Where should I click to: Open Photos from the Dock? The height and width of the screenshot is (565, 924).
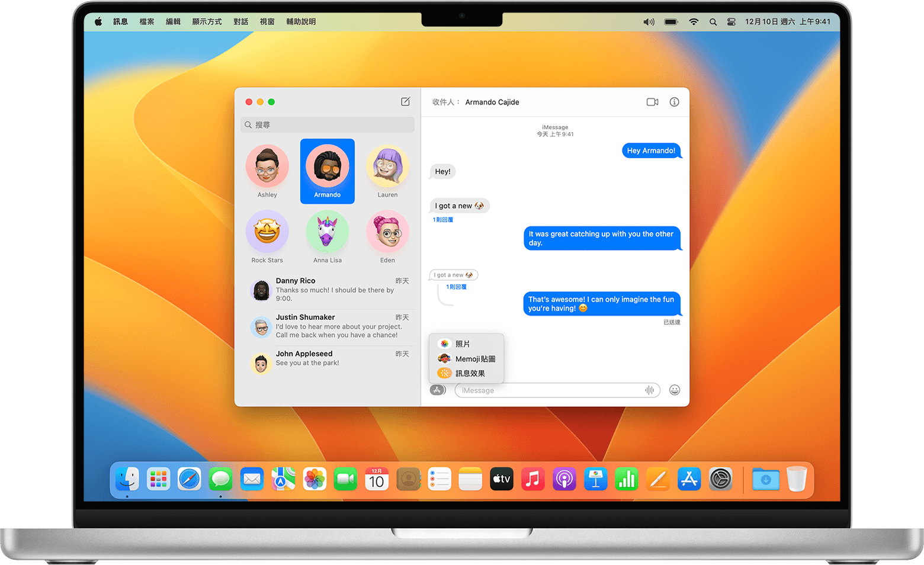coord(315,479)
